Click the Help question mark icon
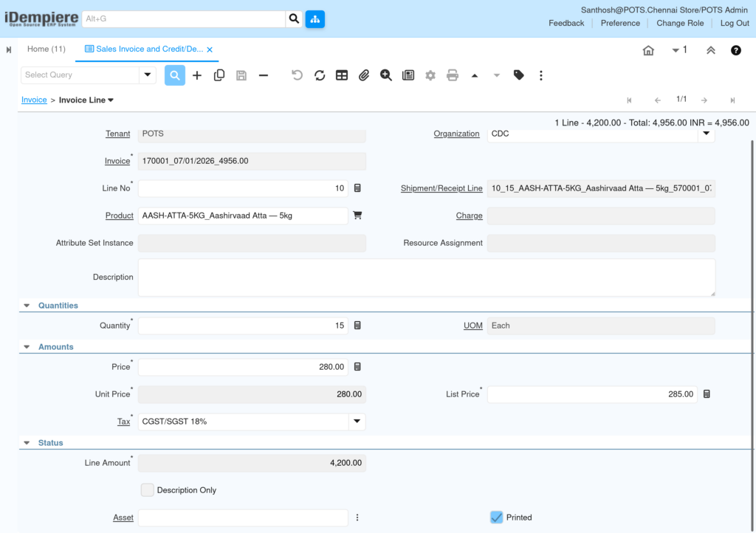The image size is (756, 533). [736, 50]
